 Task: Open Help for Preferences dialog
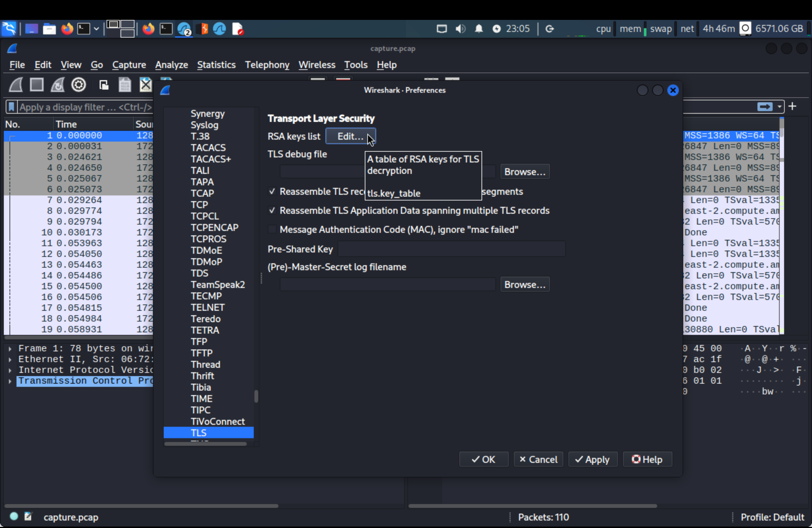point(647,460)
